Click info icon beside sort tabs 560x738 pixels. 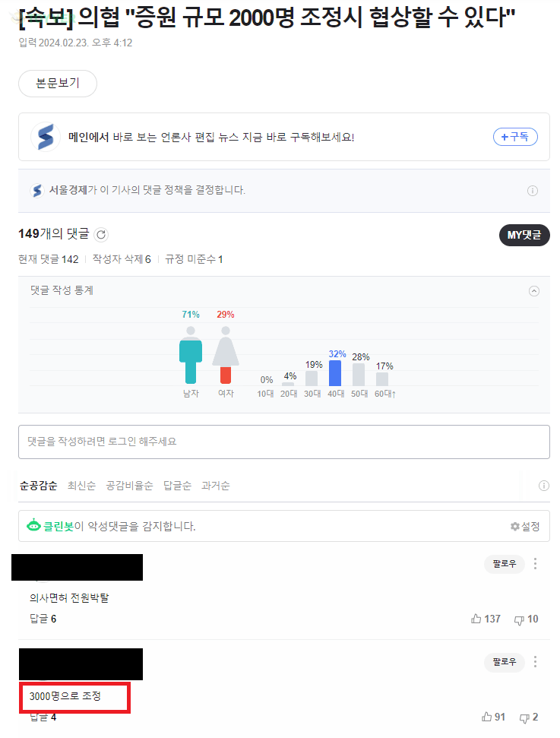tap(543, 486)
